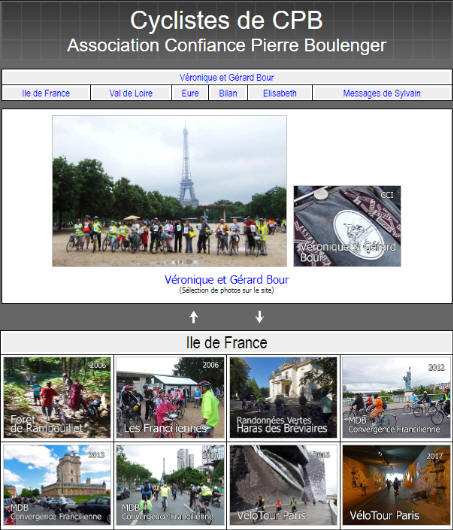Open MDB Convergence street cyclists thumbnail
453x530 pixels.
click(x=170, y=485)
